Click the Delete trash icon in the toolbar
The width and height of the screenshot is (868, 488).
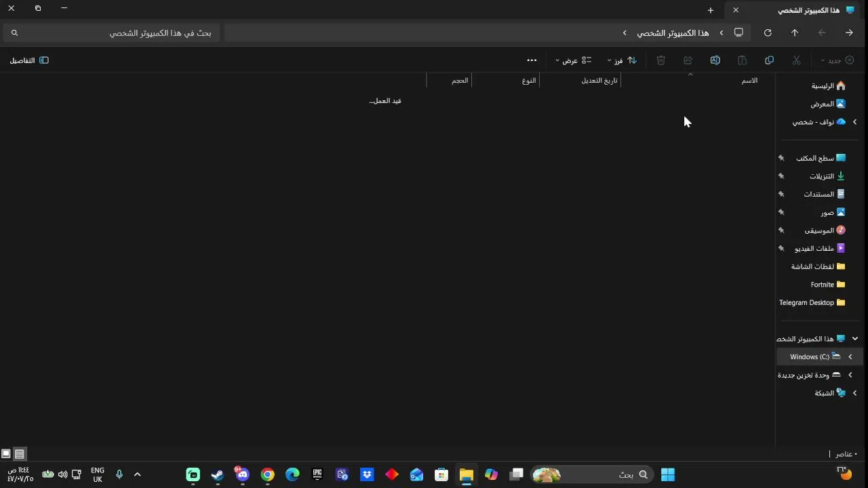[660, 60]
